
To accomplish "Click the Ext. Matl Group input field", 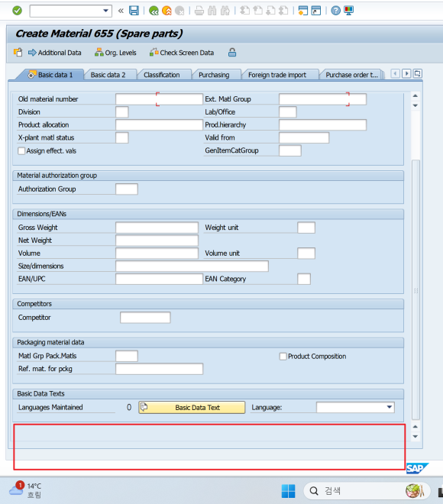I will pyautogui.click(x=322, y=99).
